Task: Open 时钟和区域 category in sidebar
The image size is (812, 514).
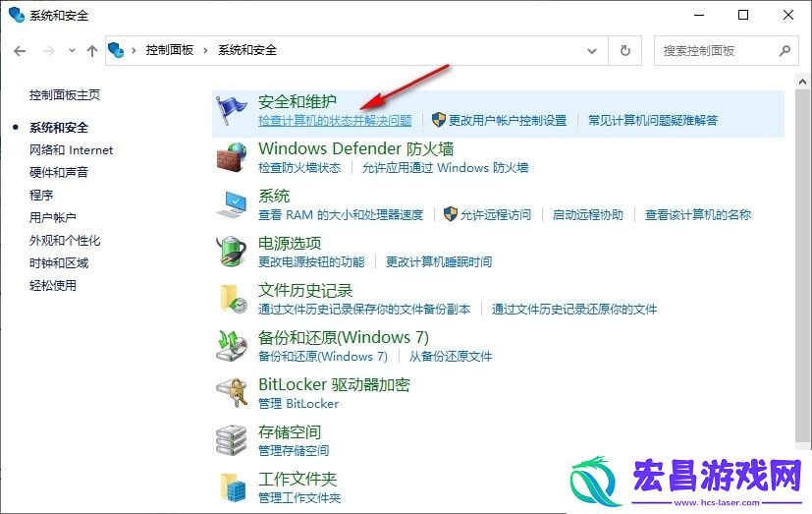Action: pyautogui.click(x=59, y=263)
